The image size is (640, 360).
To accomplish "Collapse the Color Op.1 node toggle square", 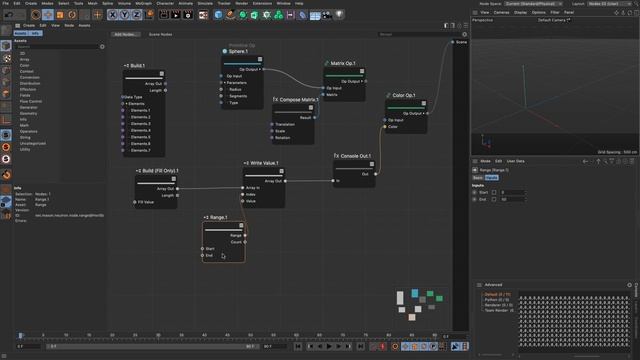I will (424, 103).
